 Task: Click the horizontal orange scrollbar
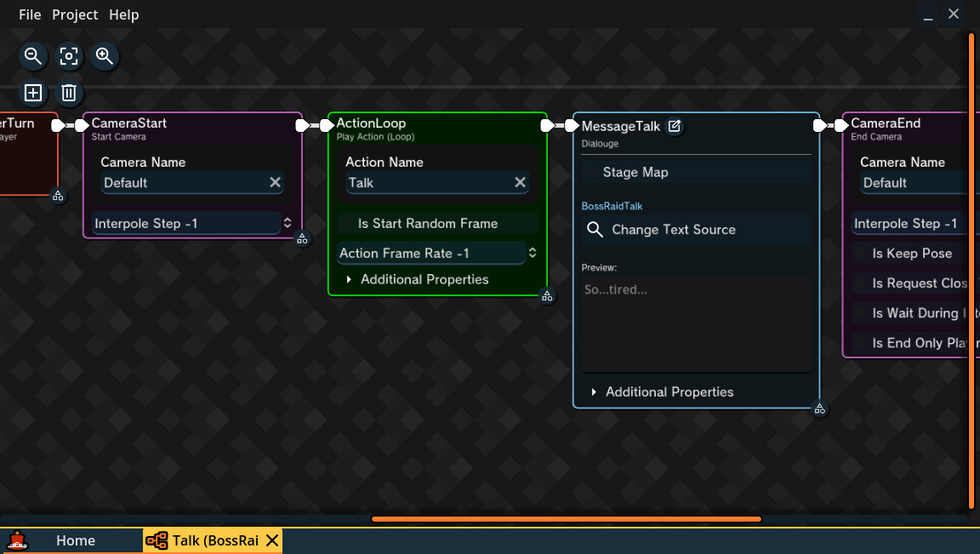tap(566, 519)
